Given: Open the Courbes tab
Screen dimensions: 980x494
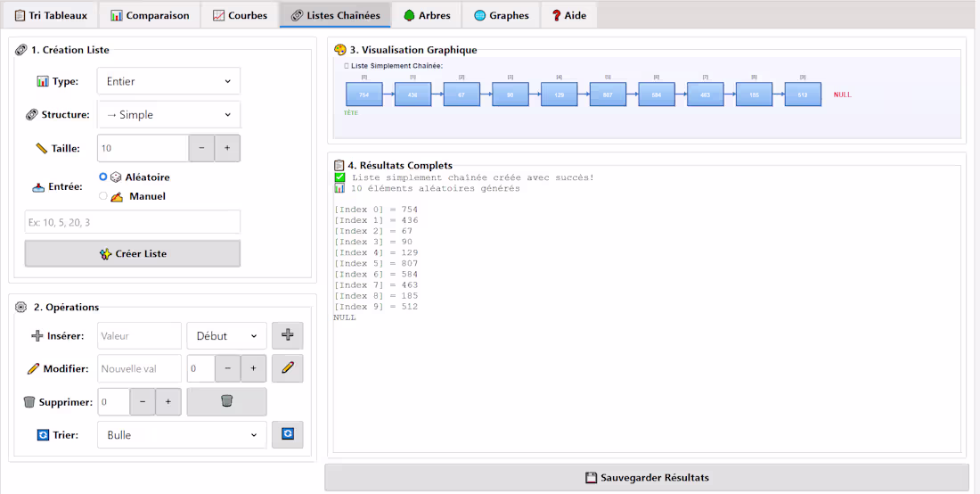Looking at the screenshot, I should point(240,15).
